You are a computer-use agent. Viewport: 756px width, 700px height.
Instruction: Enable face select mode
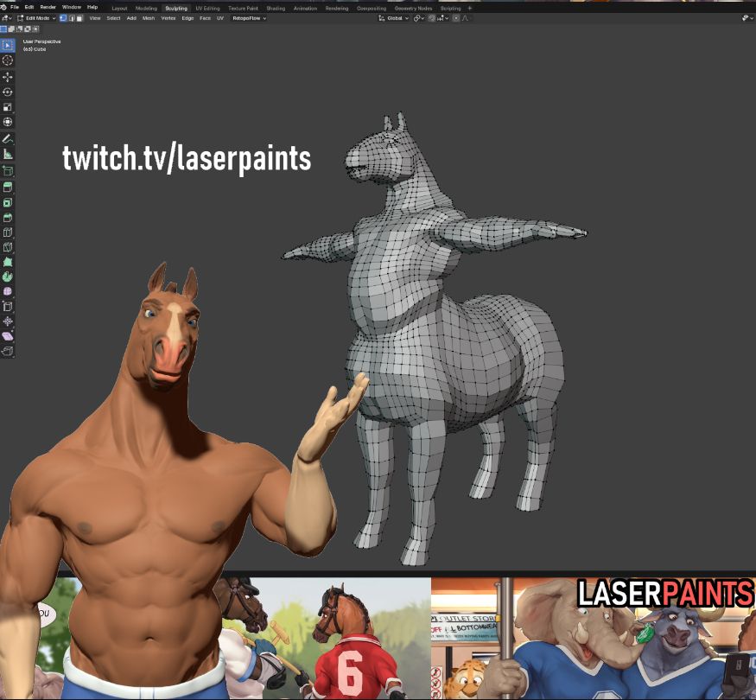(x=79, y=18)
